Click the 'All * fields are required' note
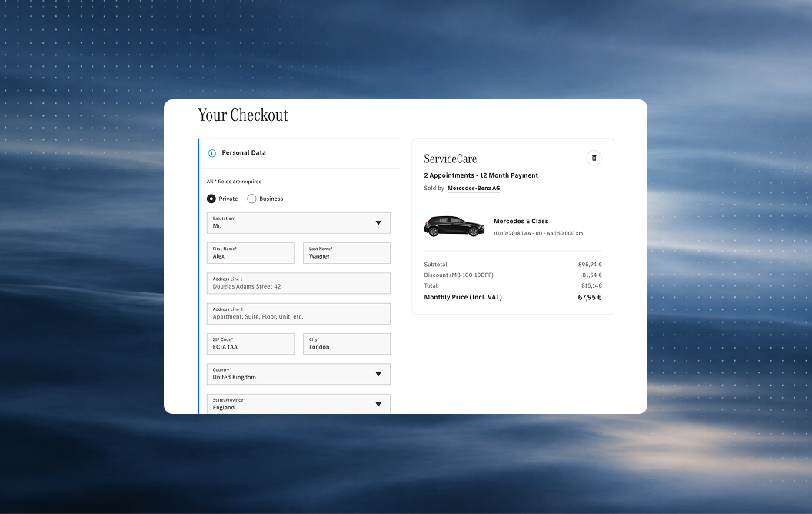This screenshot has height=514, width=812. [234, 182]
